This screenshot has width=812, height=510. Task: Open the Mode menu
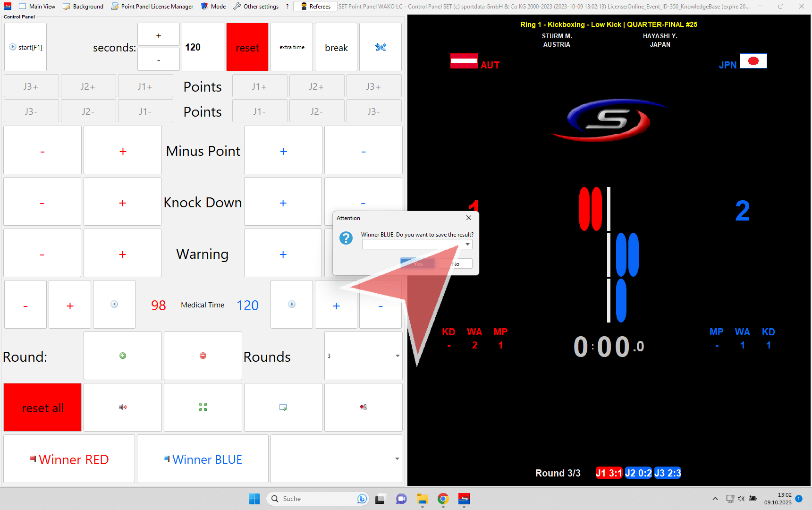pos(213,7)
